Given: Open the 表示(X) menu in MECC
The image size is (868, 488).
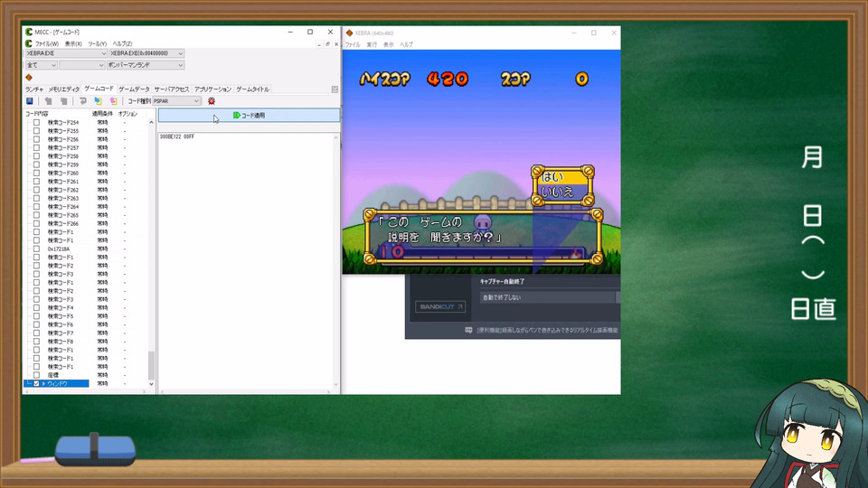Looking at the screenshot, I should point(73,43).
